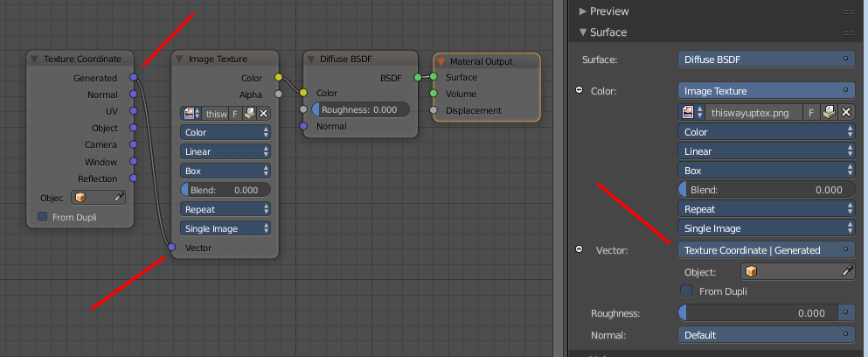868x357 pixels.
Task: Click Color output socket on Image Texture node
Action: 279,77
